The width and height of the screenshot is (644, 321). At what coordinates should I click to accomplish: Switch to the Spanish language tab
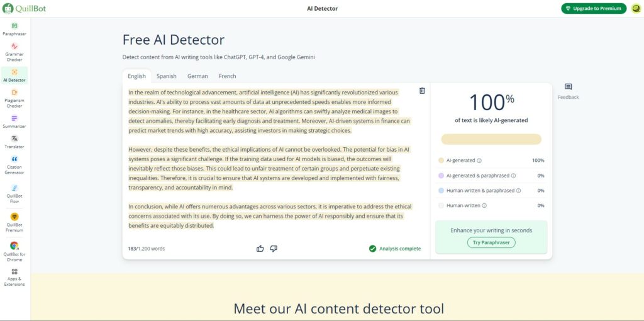166,76
